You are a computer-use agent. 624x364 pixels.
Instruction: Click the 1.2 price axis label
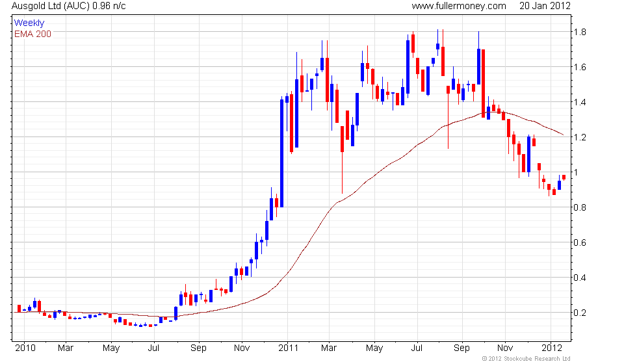click(x=580, y=137)
